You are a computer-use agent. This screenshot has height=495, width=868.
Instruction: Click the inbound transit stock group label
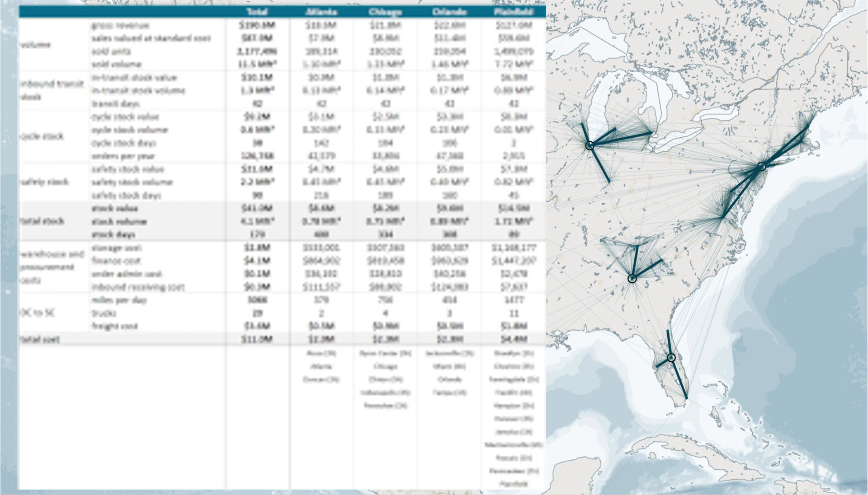point(52,90)
